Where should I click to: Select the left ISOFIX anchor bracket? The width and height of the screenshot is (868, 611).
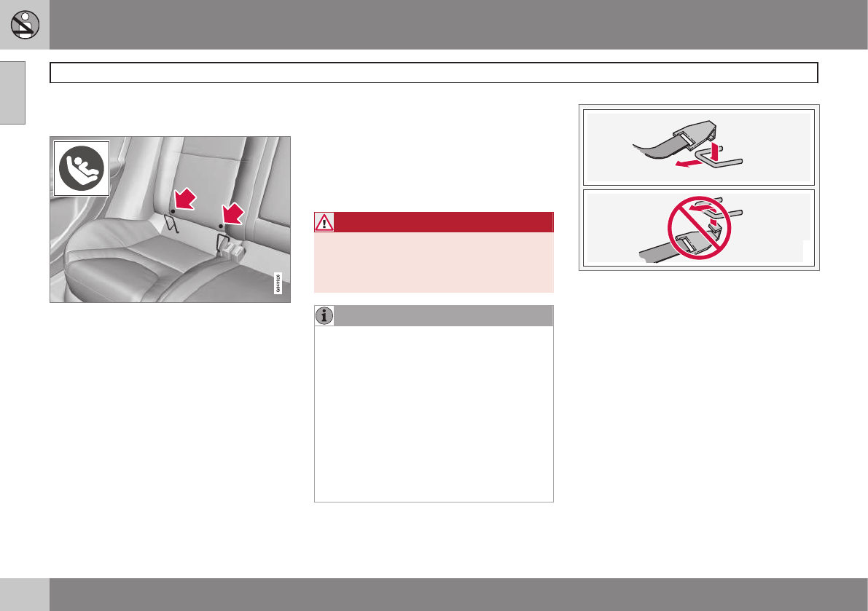171,223
